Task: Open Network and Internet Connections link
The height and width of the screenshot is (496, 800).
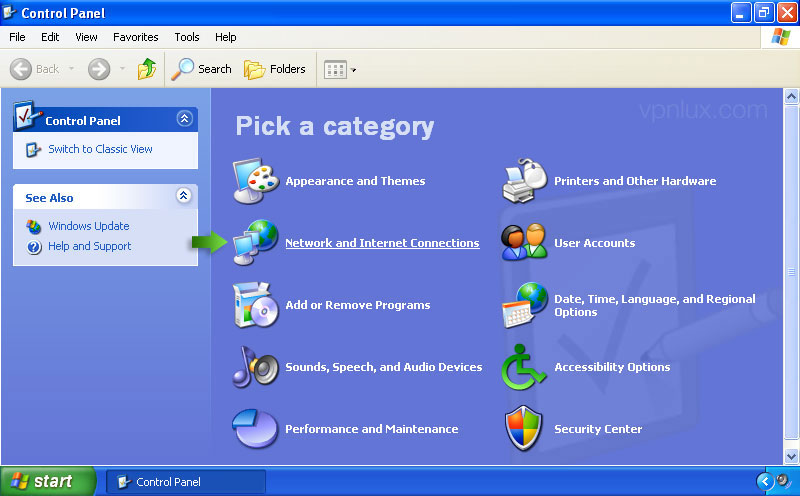Action: click(x=382, y=243)
